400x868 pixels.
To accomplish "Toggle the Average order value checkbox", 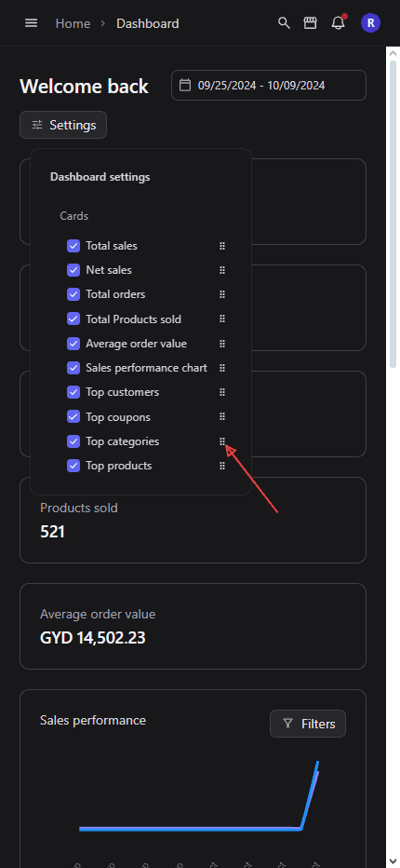I will (x=73, y=344).
